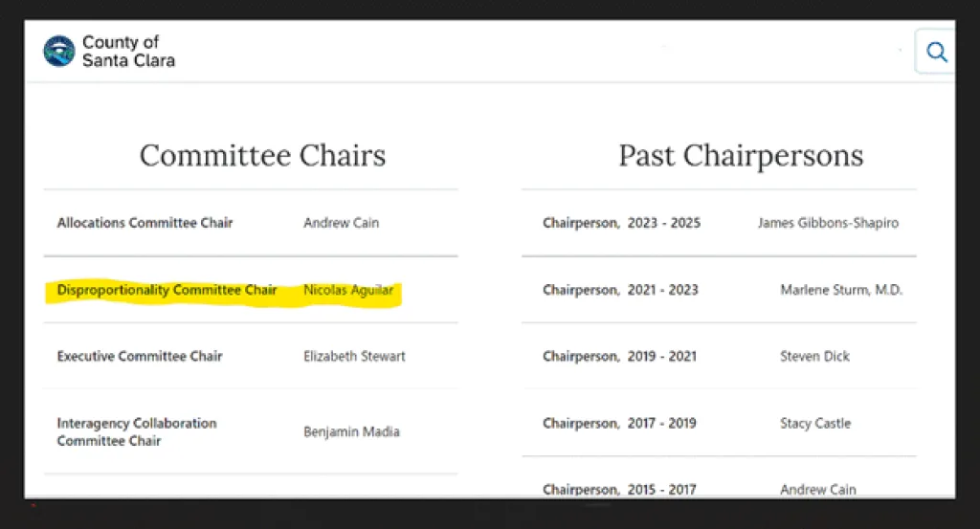Select Chairperson 2019 - 2021 row label

pyautogui.click(x=621, y=356)
